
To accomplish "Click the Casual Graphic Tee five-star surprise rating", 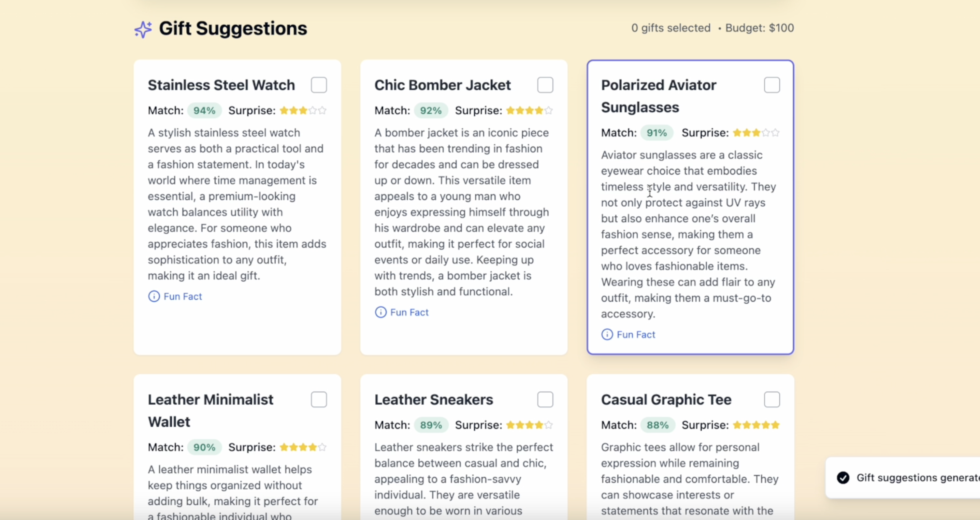I will pos(756,425).
